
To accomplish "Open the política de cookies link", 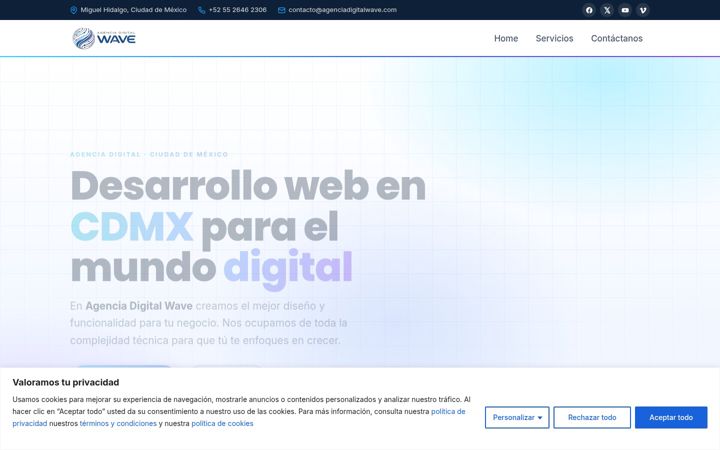I will 222,423.
